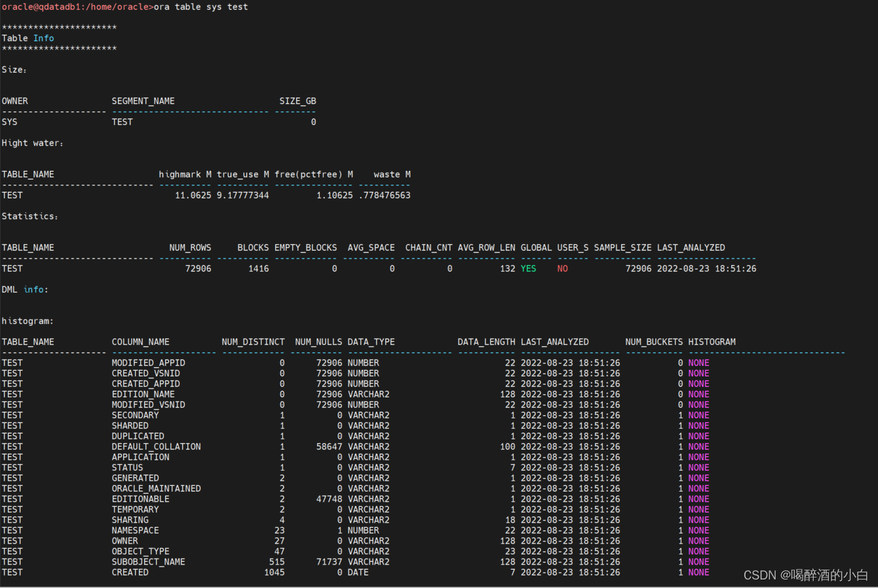
Task: Click the 'MODIFIED_APPID' column name
Action: pos(148,363)
